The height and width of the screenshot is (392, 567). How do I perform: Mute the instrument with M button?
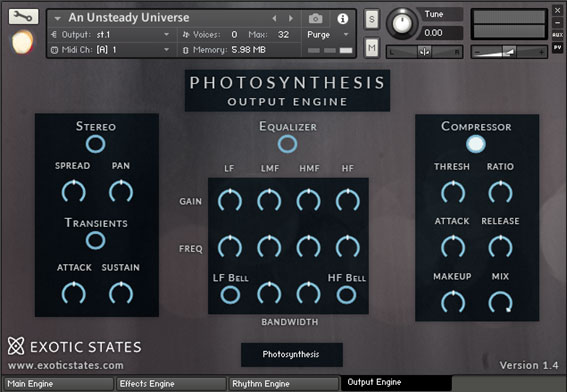[372, 47]
